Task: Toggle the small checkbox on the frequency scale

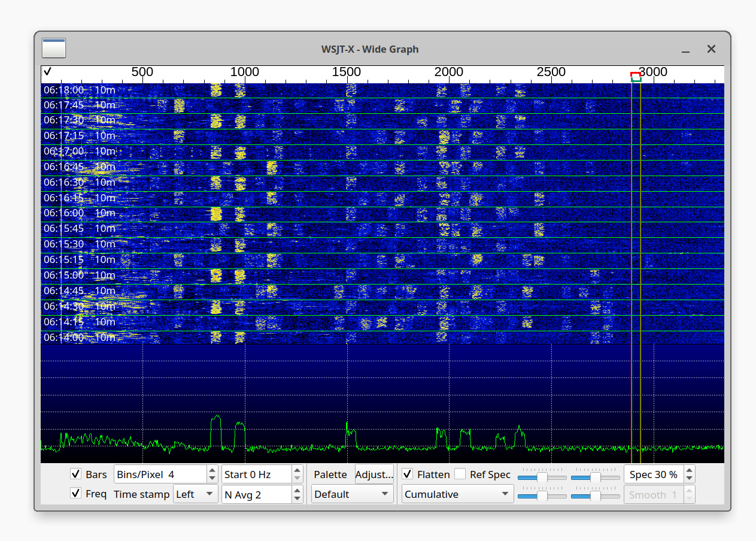Action: pyautogui.click(x=47, y=71)
